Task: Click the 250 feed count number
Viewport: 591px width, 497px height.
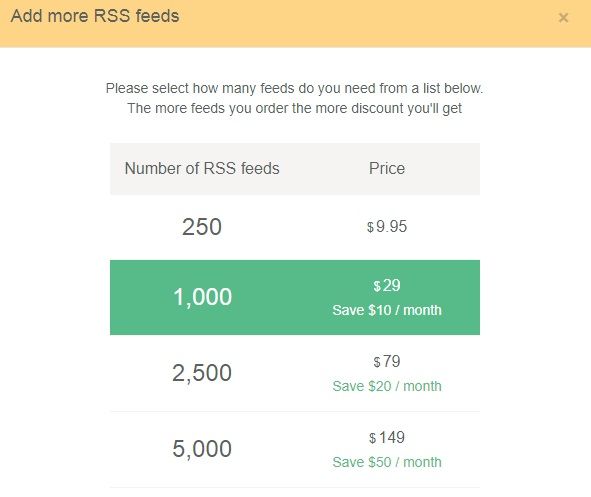Action: [202, 227]
